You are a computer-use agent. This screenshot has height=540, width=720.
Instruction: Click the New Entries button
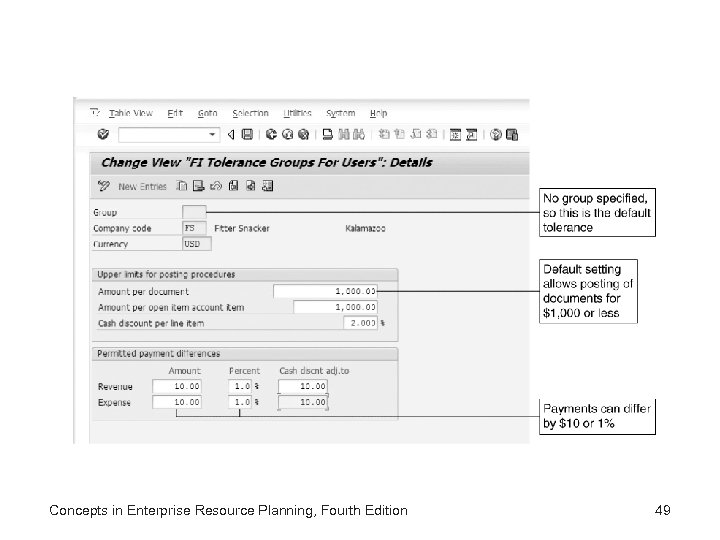click(x=142, y=186)
